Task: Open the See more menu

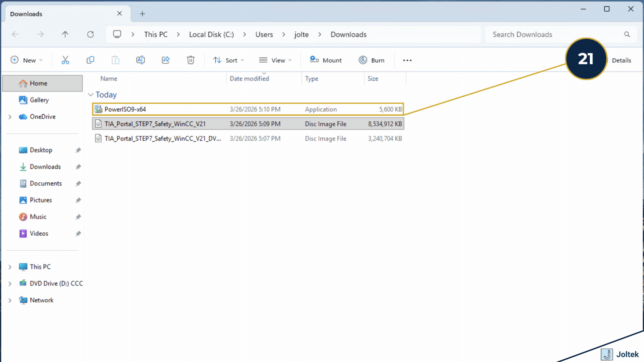Action: [407, 60]
